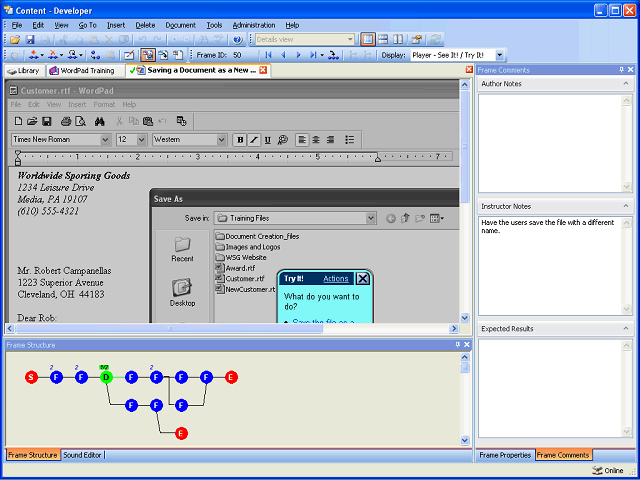This screenshot has width=640, height=480.
Task: Toggle the first pane layout button
Action: 368,39
